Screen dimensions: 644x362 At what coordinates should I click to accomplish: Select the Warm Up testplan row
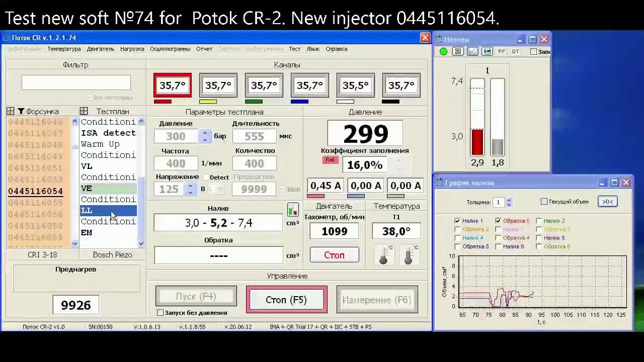pos(109,144)
